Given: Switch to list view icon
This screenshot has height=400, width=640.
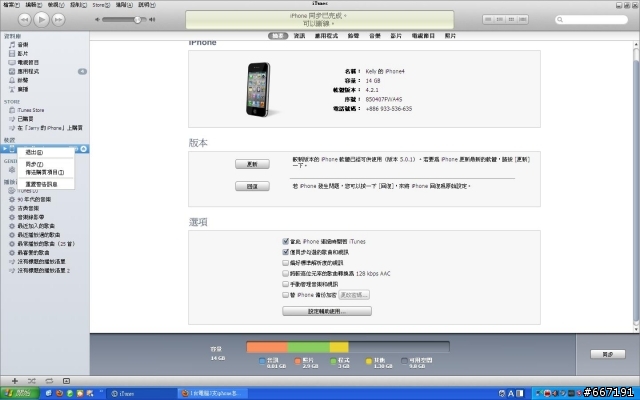Looking at the screenshot, I should [488, 19].
